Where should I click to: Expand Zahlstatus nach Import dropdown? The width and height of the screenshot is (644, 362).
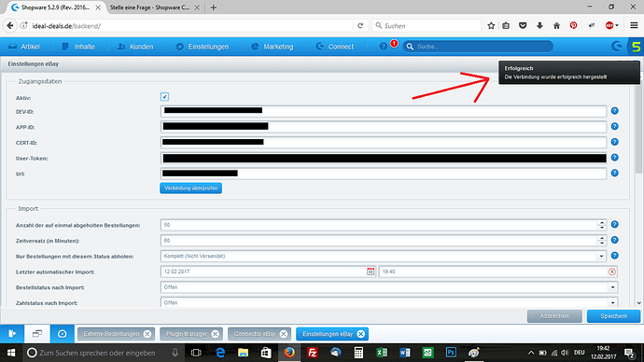612,302
